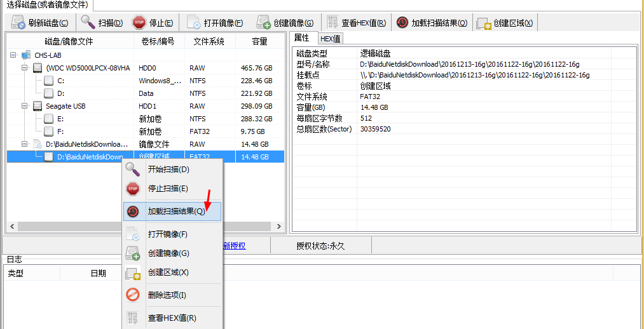Viewport: 644px width, 329px height.
Task: Click the 磁盘/镜像文件 column header
Action: 69,41
